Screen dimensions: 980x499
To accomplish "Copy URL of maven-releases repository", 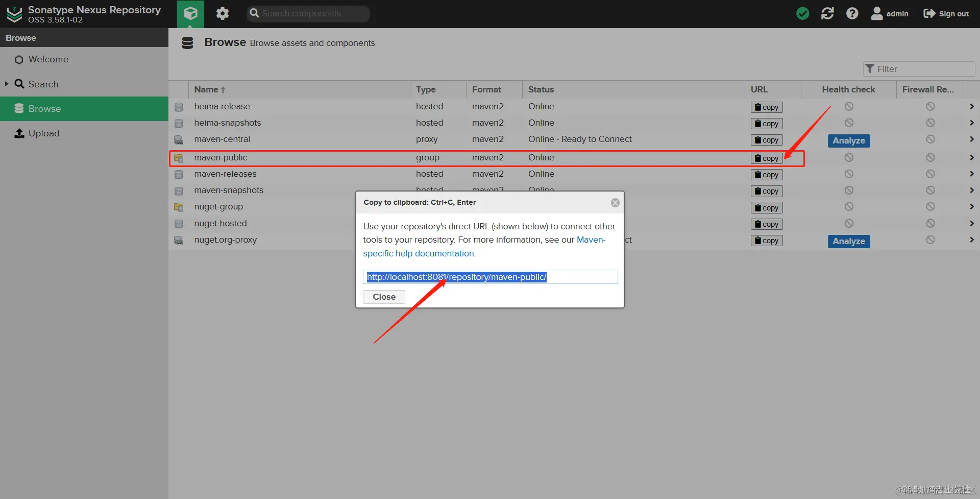I will 767,175.
